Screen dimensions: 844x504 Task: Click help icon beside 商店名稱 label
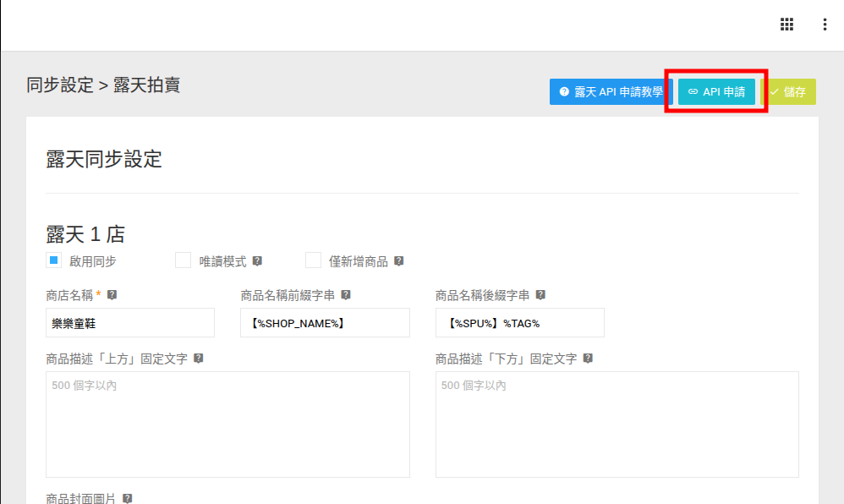coord(112,295)
